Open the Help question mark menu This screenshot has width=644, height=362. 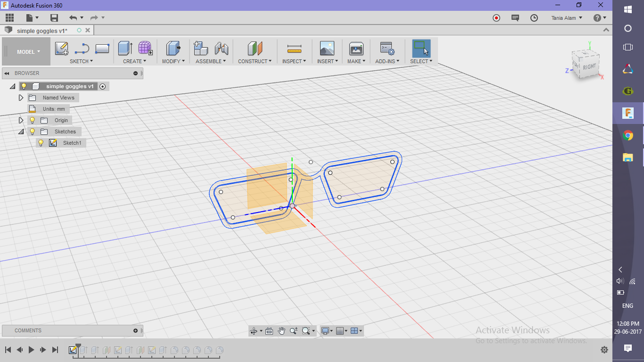click(x=599, y=18)
